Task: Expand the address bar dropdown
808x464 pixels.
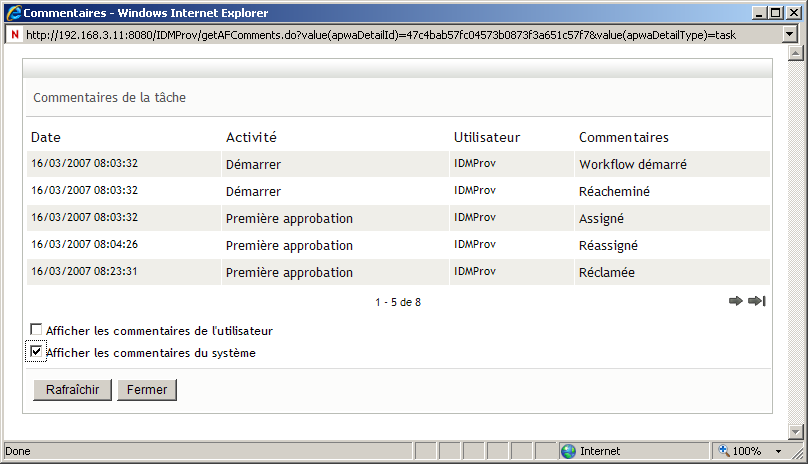Action: pyautogui.click(x=789, y=34)
